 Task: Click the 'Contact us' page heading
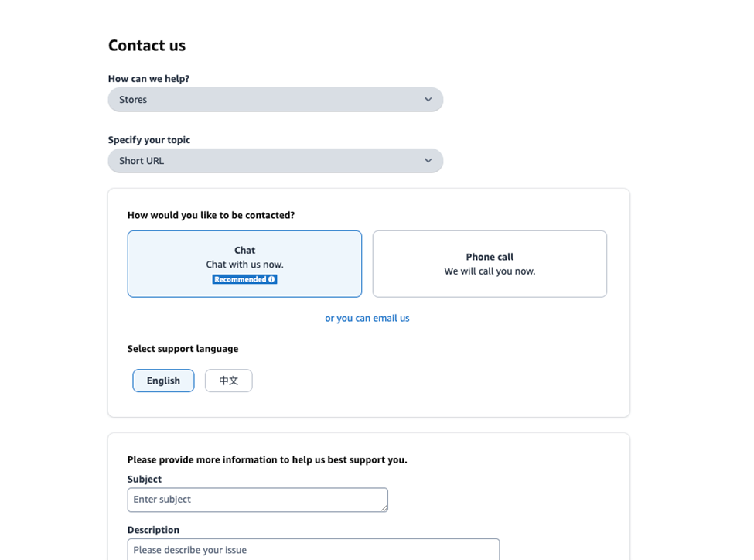coord(147,46)
